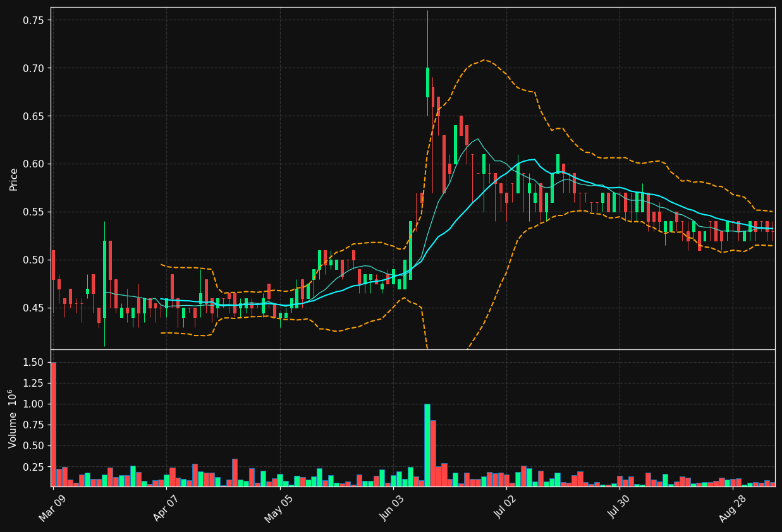Click the 1.25 volume axis label
This screenshot has height=532, width=782.
[34, 384]
